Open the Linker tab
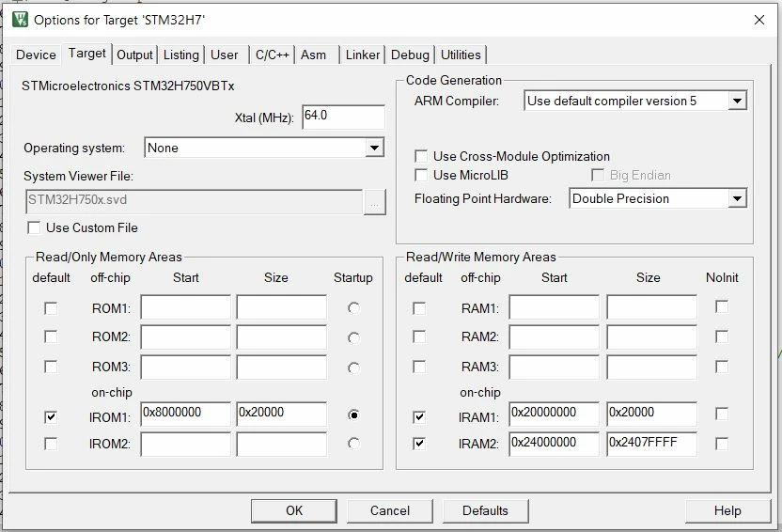The image size is (782, 532). pyautogui.click(x=363, y=55)
